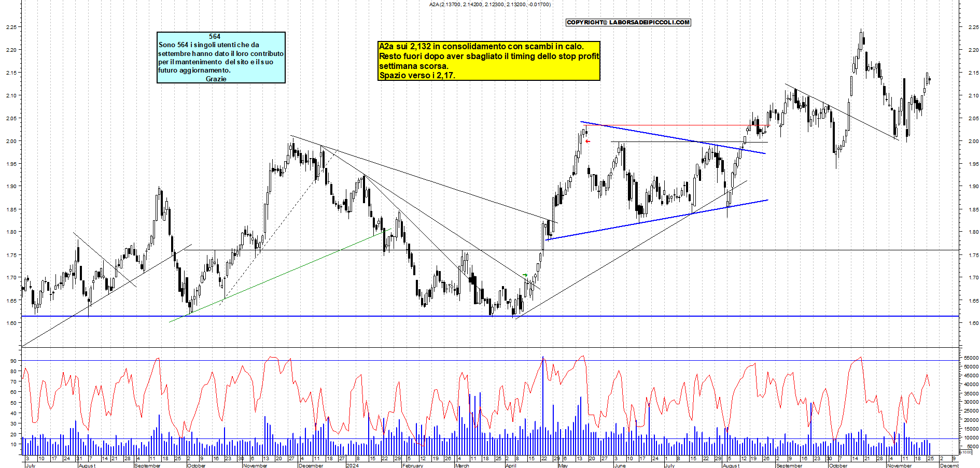
Task: Click the 1.85 label on the right price axis
Action: click(973, 209)
